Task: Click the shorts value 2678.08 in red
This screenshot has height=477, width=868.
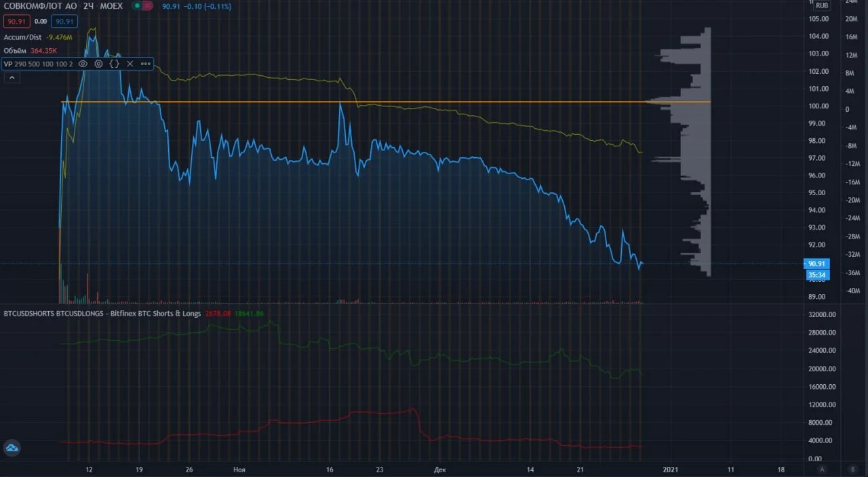Action: pyautogui.click(x=218, y=314)
